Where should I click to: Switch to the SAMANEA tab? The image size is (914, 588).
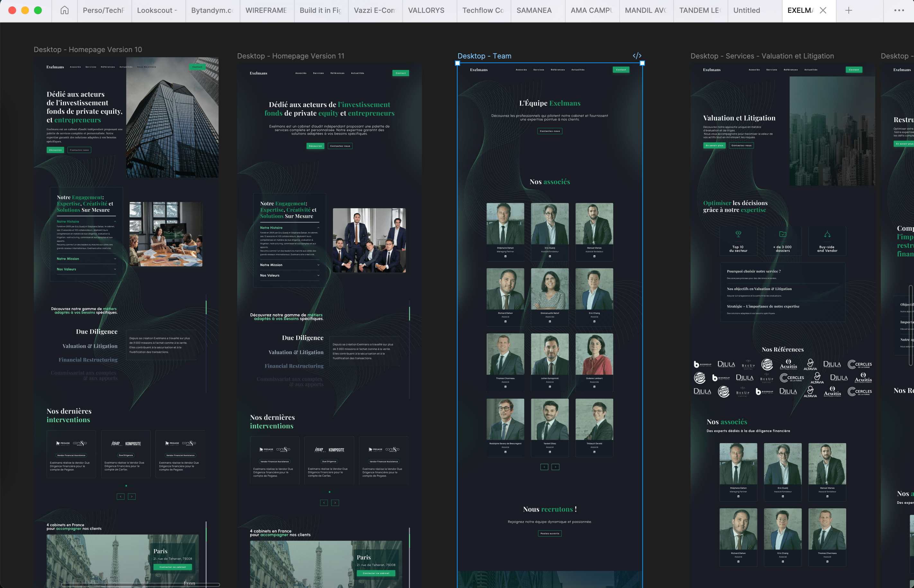coord(534,10)
